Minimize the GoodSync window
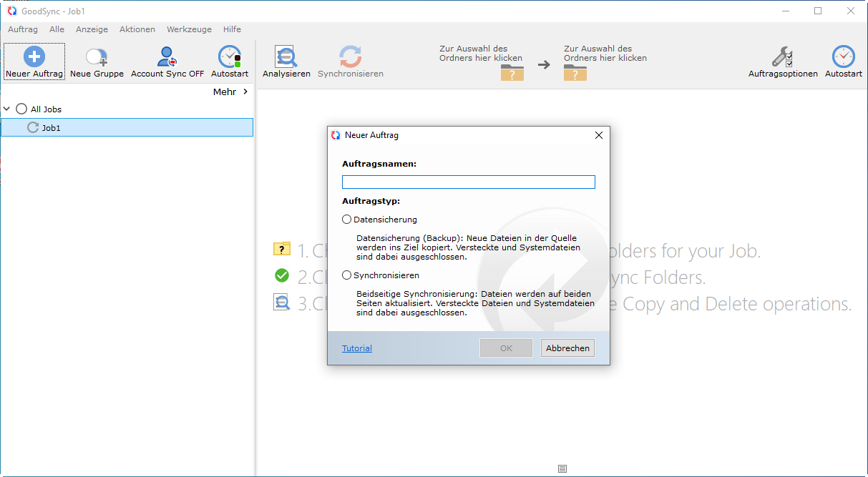The width and height of the screenshot is (868, 477). point(786,11)
